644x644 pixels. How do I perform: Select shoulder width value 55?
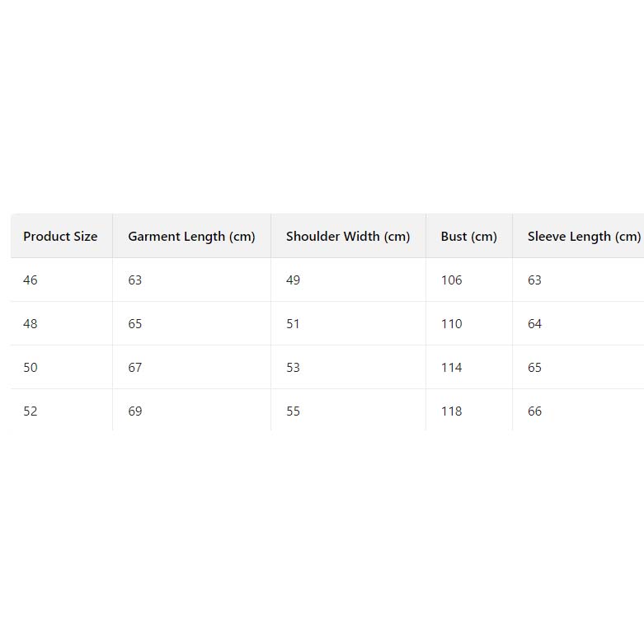click(294, 411)
